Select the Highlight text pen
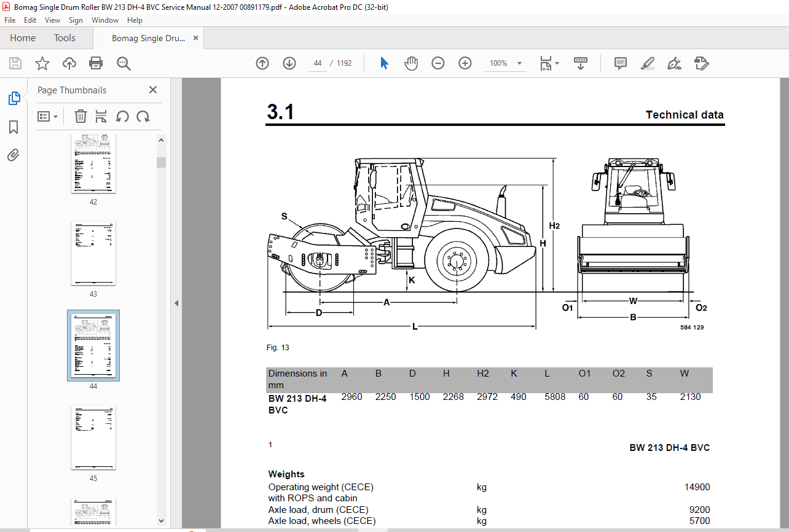The height and width of the screenshot is (532, 789). pyautogui.click(x=647, y=63)
